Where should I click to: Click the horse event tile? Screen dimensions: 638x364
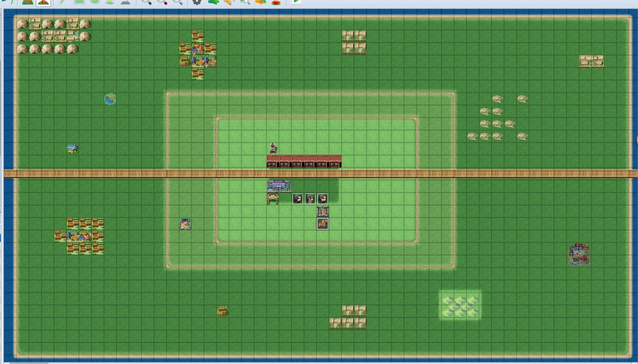tap(323, 224)
